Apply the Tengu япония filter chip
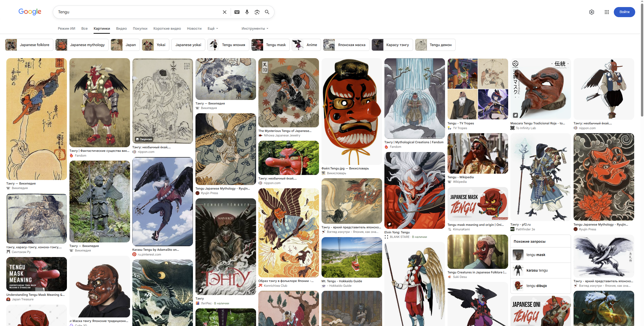 click(x=228, y=45)
